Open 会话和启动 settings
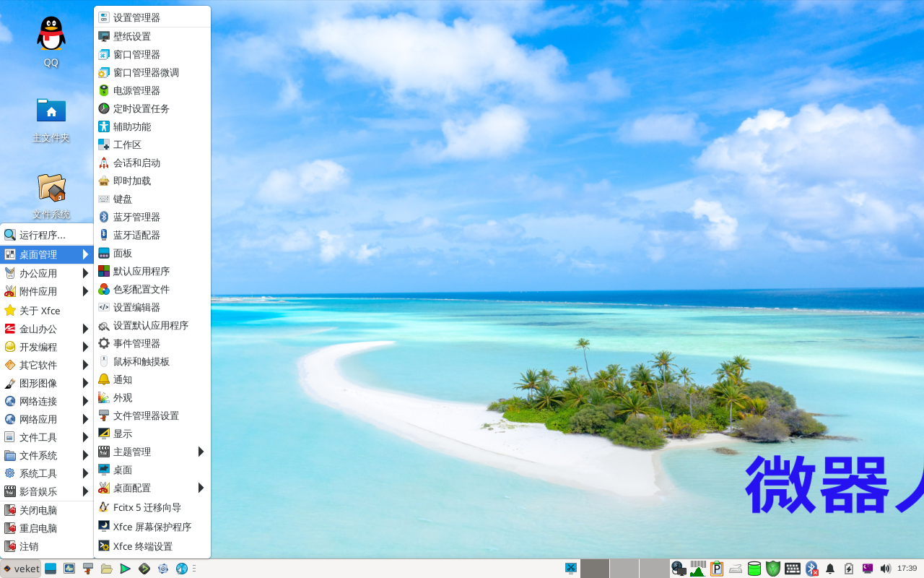The width and height of the screenshot is (924, 578). [x=152, y=163]
